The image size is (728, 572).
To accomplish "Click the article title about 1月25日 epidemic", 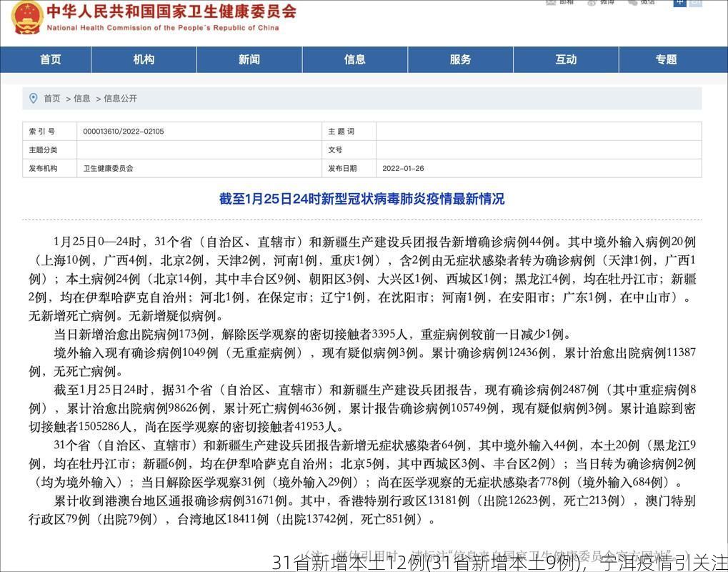I will coord(361,199).
